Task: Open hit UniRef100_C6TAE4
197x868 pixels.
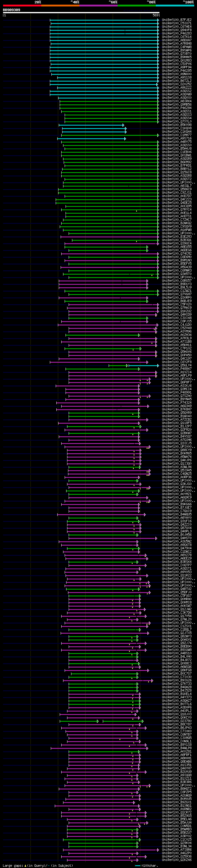Action: (x=177, y=26)
